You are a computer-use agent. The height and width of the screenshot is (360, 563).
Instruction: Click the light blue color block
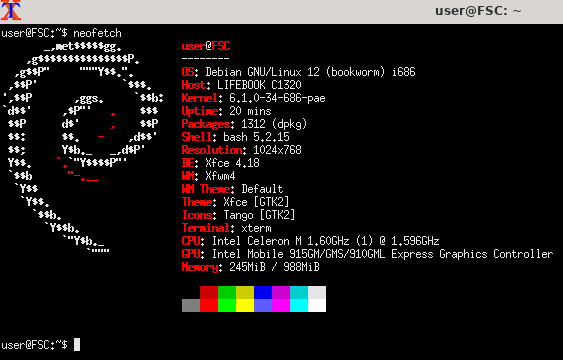click(x=263, y=305)
